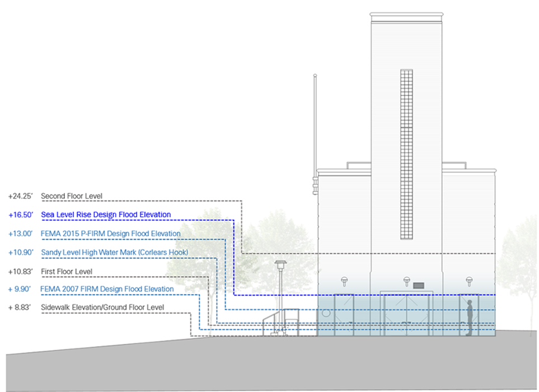539x392 pixels.
Task: Click the vent grille above the center doors
Action: point(419,286)
